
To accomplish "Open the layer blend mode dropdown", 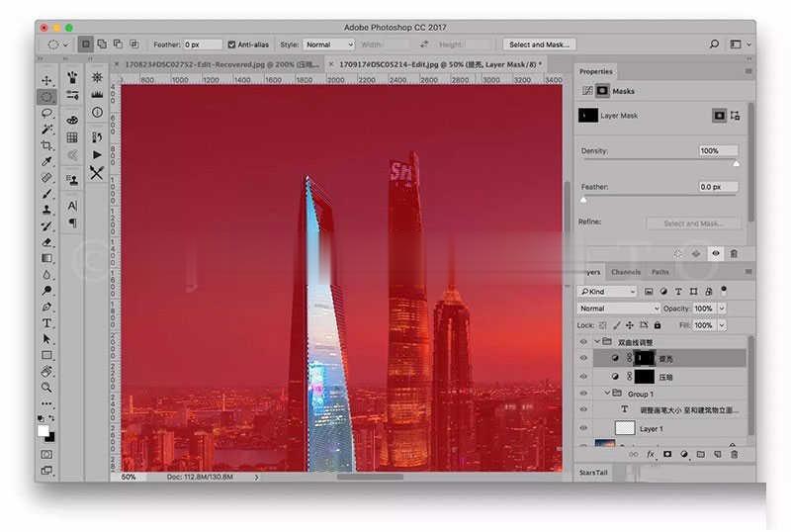I will point(619,309).
